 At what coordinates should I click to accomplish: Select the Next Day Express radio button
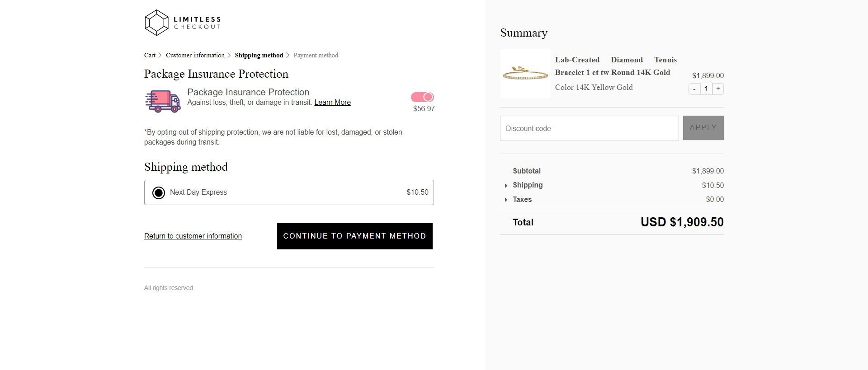coord(159,193)
